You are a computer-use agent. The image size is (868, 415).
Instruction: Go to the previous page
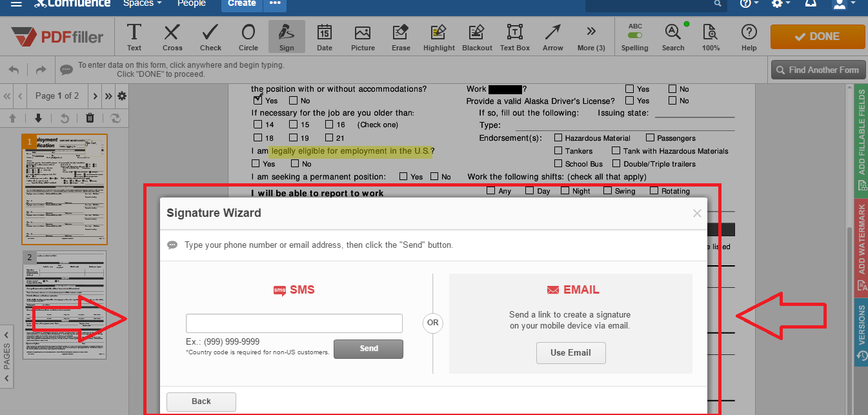coord(20,96)
